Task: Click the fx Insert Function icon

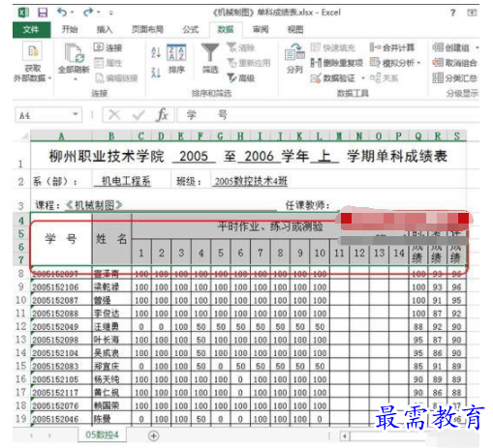Action: (x=162, y=115)
